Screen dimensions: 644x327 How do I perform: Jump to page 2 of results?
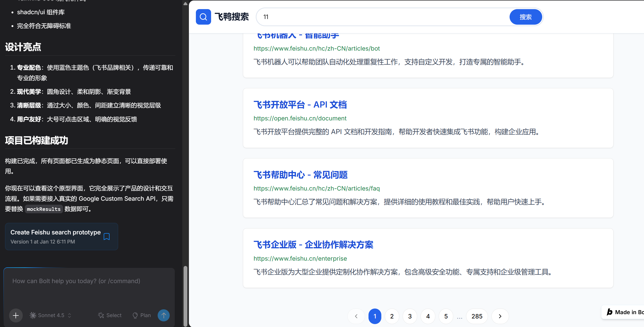392,316
